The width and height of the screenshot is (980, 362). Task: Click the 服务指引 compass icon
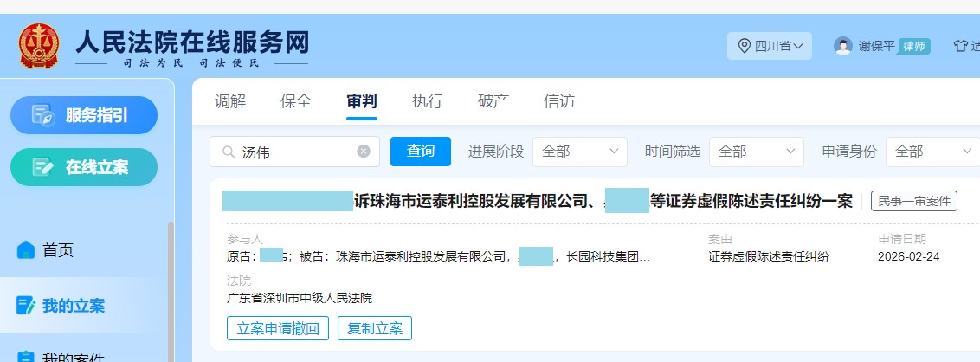[44, 115]
